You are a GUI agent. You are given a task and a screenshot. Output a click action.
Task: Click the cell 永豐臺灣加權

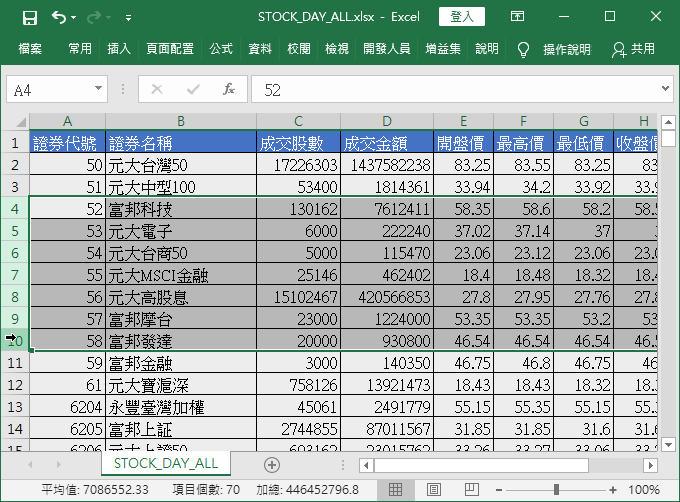tap(181, 407)
